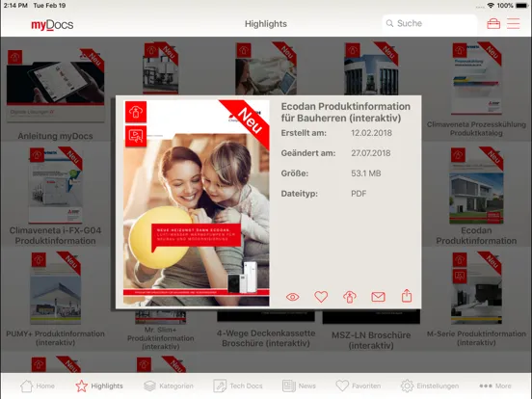Tap download icon on Climaveneta Prozesskühlung Produktkatalog
The width and height of the screenshot is (532, 399).
click(460, 50)
